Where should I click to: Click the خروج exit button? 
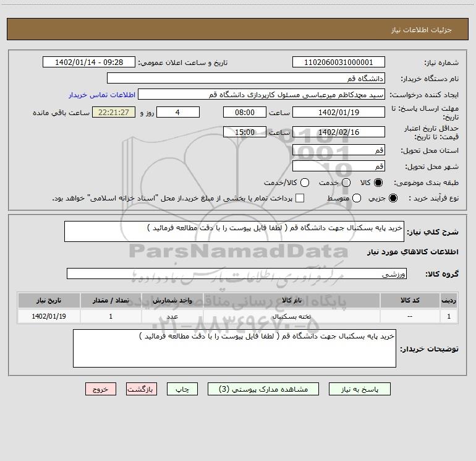tap(101, 389)
